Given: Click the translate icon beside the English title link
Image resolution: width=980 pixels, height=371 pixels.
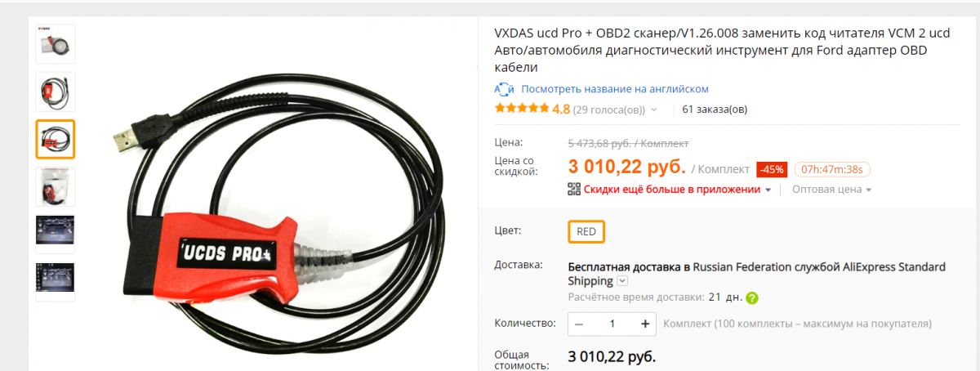Looking at the screenshot, I should pos(504,89).
